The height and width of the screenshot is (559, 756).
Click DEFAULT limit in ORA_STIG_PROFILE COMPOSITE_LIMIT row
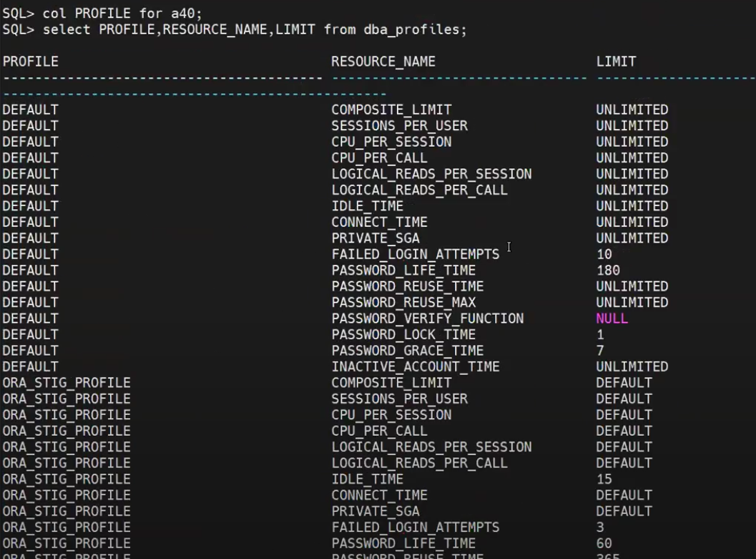click(x=624, y=383)
